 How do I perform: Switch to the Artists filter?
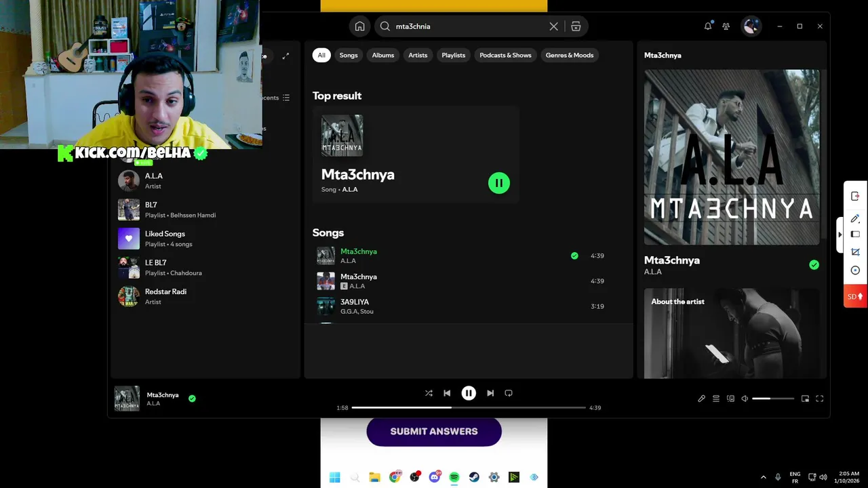click(418, 55)
